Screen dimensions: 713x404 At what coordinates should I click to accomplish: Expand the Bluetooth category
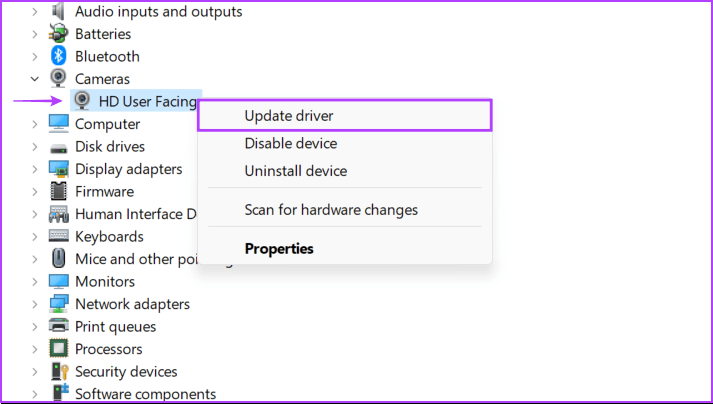tap(35, 56)
